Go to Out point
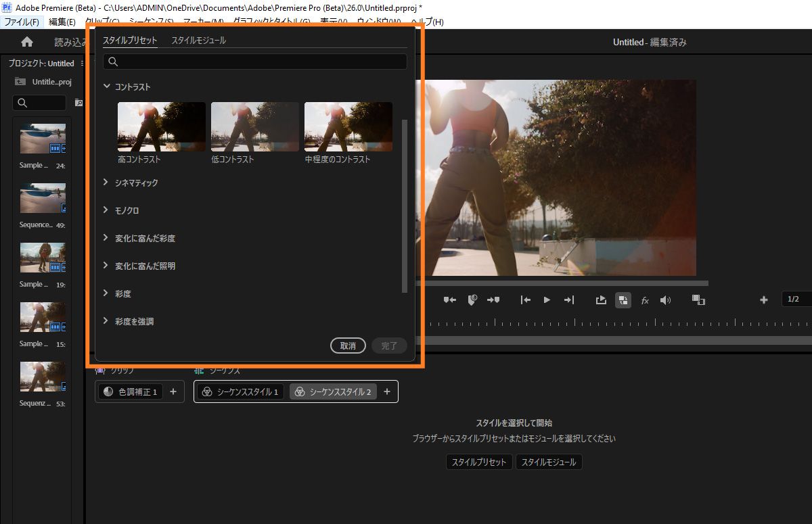This screenshot has height=524, width=812. point(569,300)
